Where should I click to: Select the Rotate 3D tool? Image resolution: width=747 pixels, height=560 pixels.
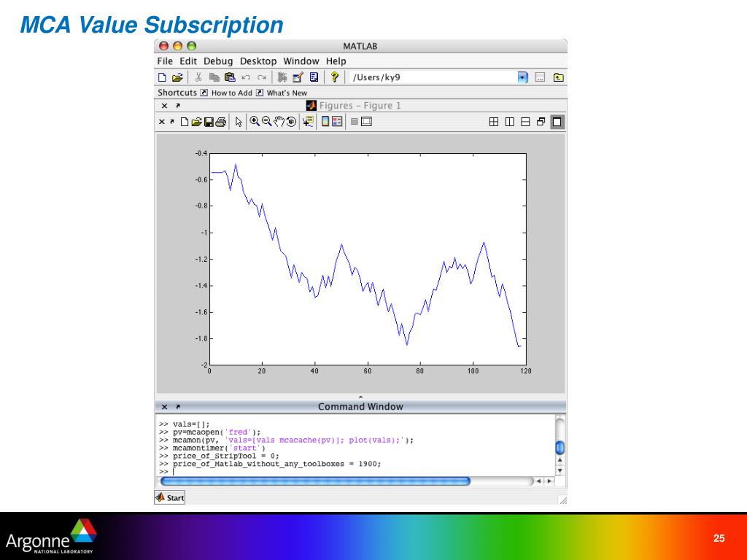coord(291,122)
